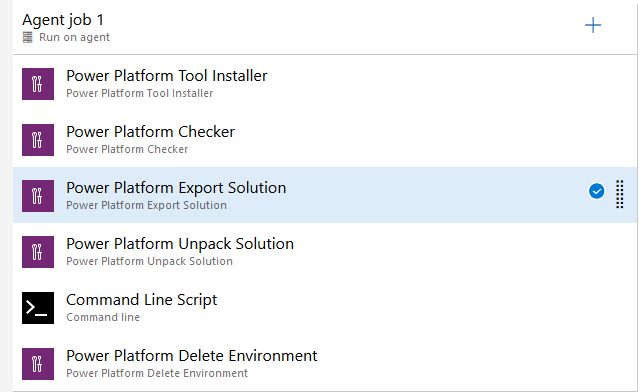The width and height of the screenshot is (641, 392).
Task: Select the Command Line Script task
Action: pyautogui.click(x=325, y=308)
